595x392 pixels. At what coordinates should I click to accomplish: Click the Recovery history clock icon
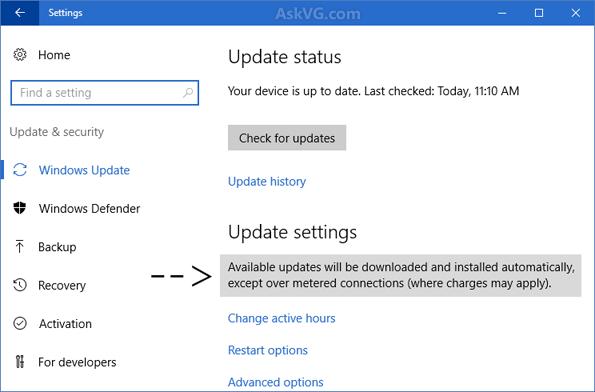coord(20,285)
